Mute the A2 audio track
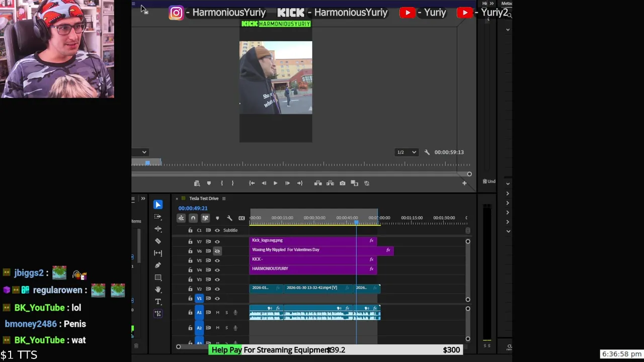This screenshot has width=644, height=362. (217, 328)
